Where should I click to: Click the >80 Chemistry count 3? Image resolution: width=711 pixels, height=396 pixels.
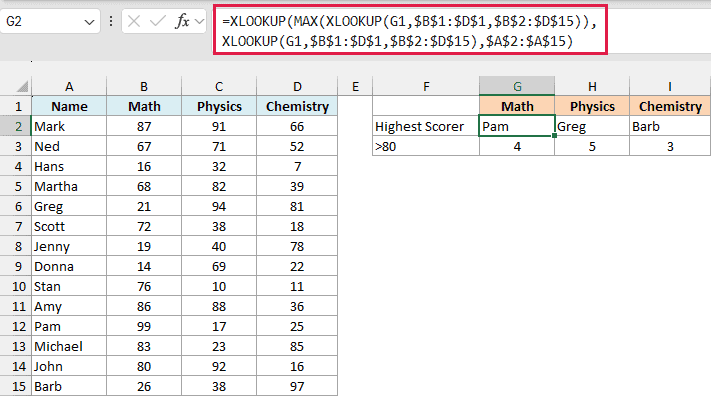(670, 146)
